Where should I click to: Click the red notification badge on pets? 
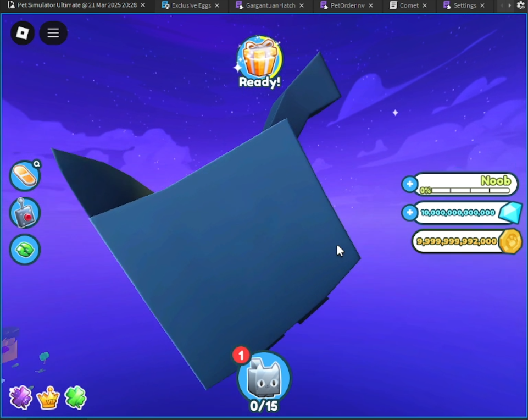coord(241,355)
